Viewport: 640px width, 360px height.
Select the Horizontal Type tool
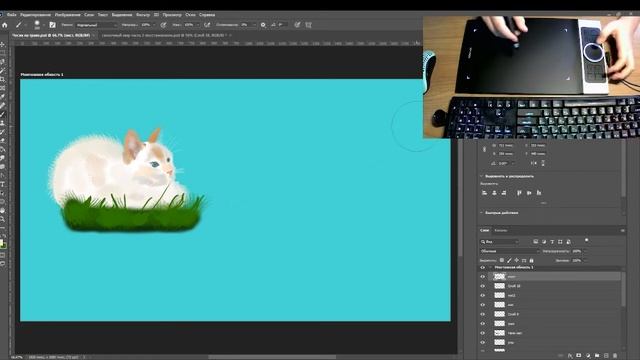2,184
